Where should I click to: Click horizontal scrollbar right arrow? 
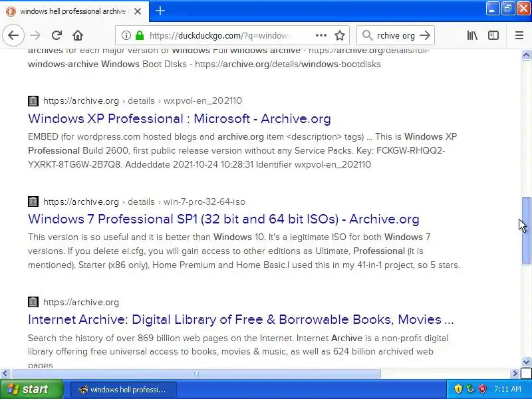(515, 374)
